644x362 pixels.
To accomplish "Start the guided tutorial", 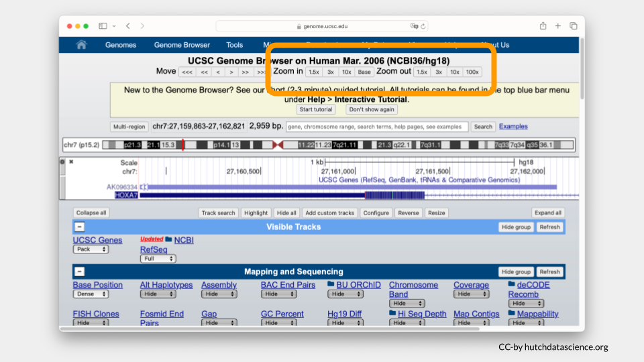I will tap(316, 109).
